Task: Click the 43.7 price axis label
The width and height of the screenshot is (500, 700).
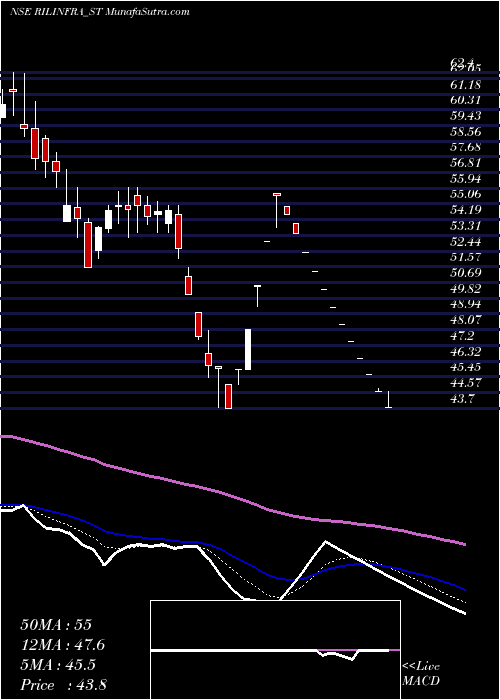Action: (462, 399)
